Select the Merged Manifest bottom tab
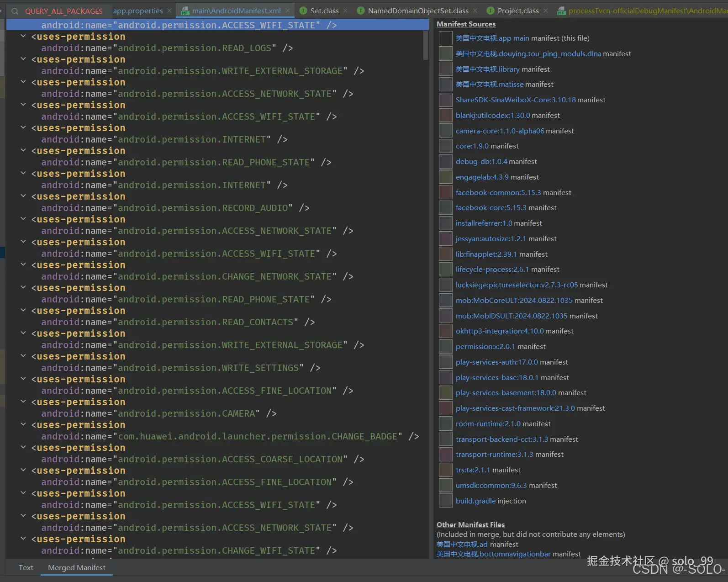This screenshot has width=728, height=582. [x=77, y=567]
